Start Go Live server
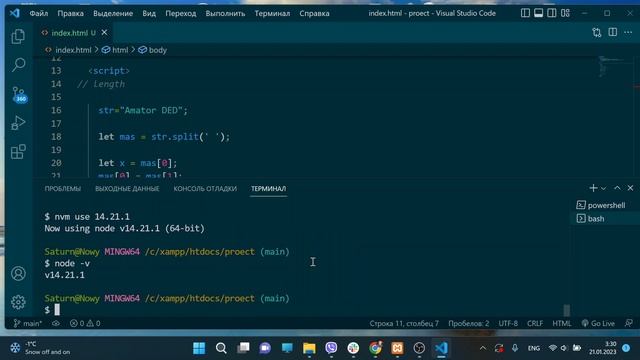This screenshot has height=360, width=640. click(598, 324)
